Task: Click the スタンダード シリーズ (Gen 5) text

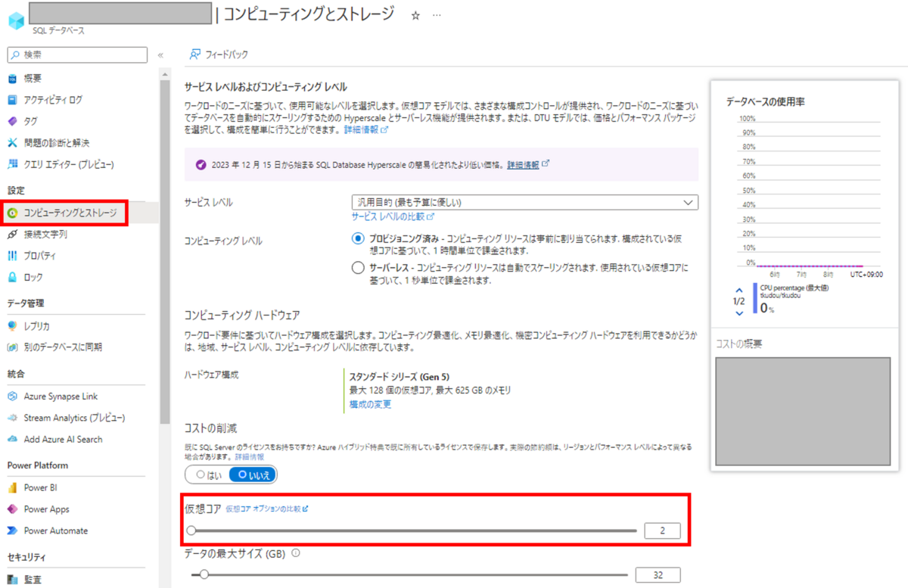Action: point(398,375)
